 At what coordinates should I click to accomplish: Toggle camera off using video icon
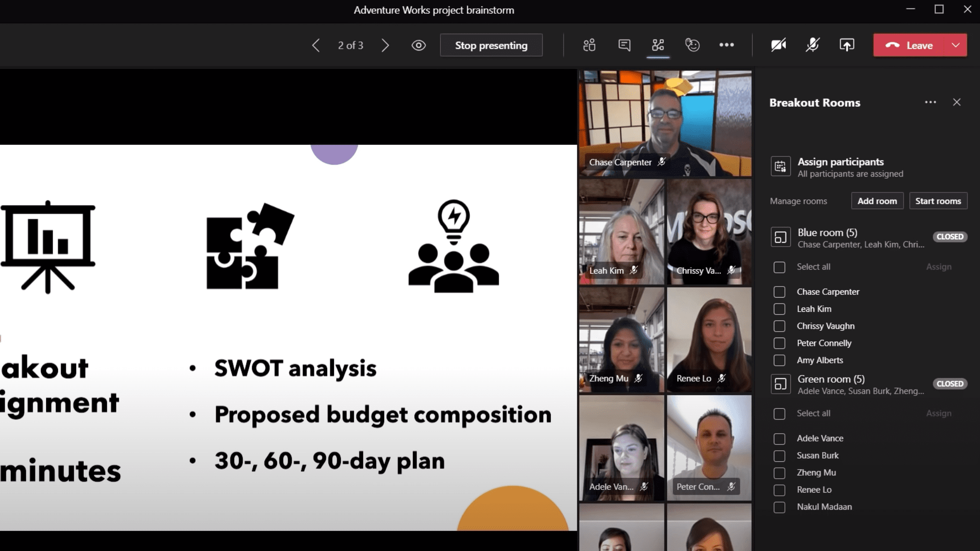tap(779, 45)
